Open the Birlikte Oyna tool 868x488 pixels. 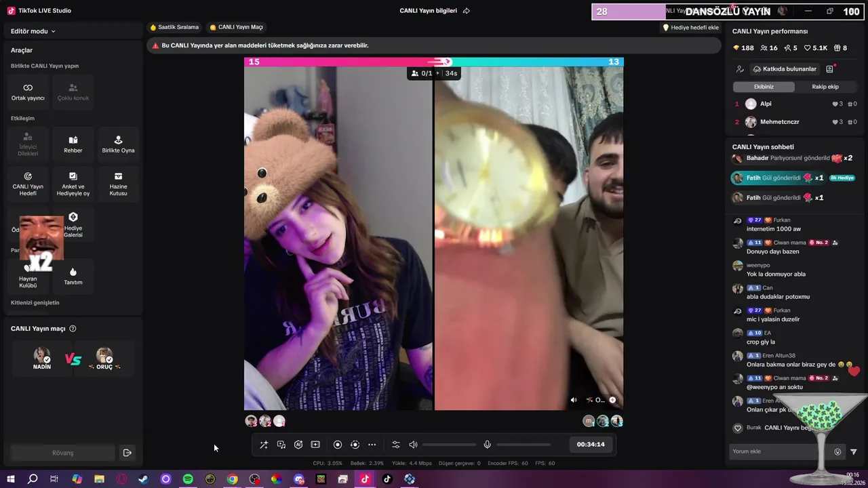click(x=118, y=144)
